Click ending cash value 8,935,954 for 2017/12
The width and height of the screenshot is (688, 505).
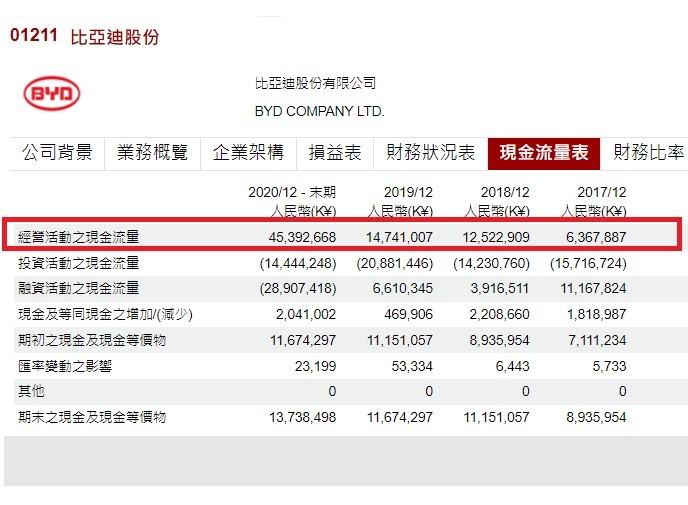pyautogui.click(x=596, y=417)
